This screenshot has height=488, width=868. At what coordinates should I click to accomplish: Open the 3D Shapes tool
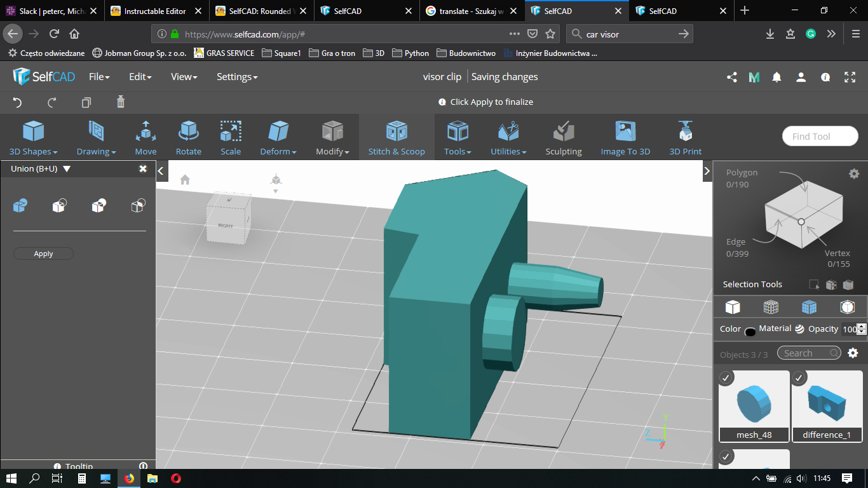[x=33, y=138]
